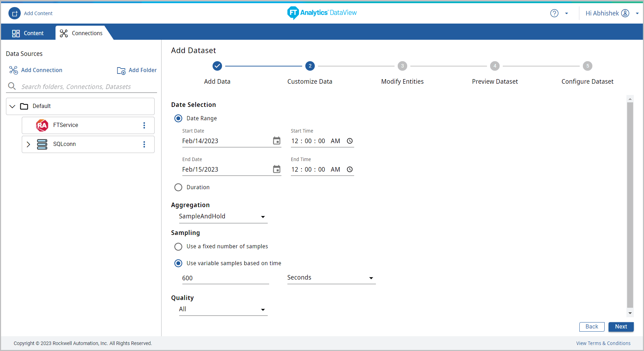Click the End Time clock icon
The width and height of the screenshot is (644, 351).
point(350,169)
